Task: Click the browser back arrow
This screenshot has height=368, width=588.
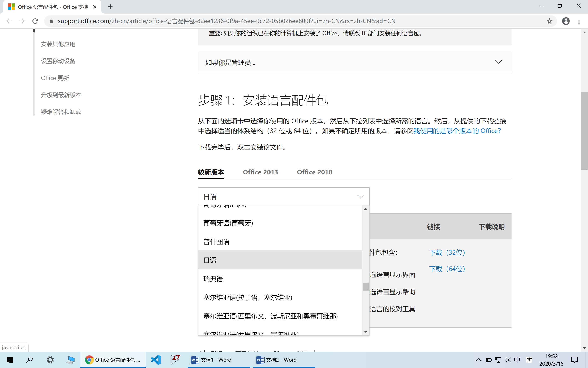Action: [9, 21]
